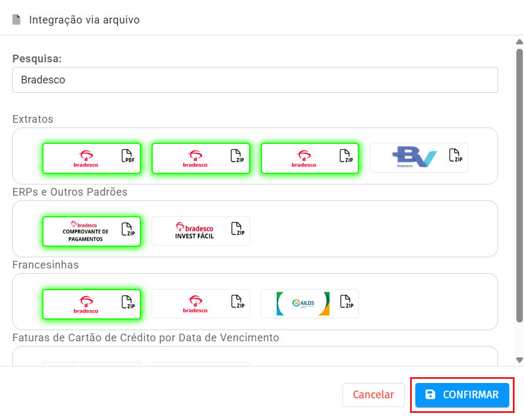The image size is (524, 420).
Task: Click the middle Bradesco ZIP tile in Extratos
Action: click(200, 158)
